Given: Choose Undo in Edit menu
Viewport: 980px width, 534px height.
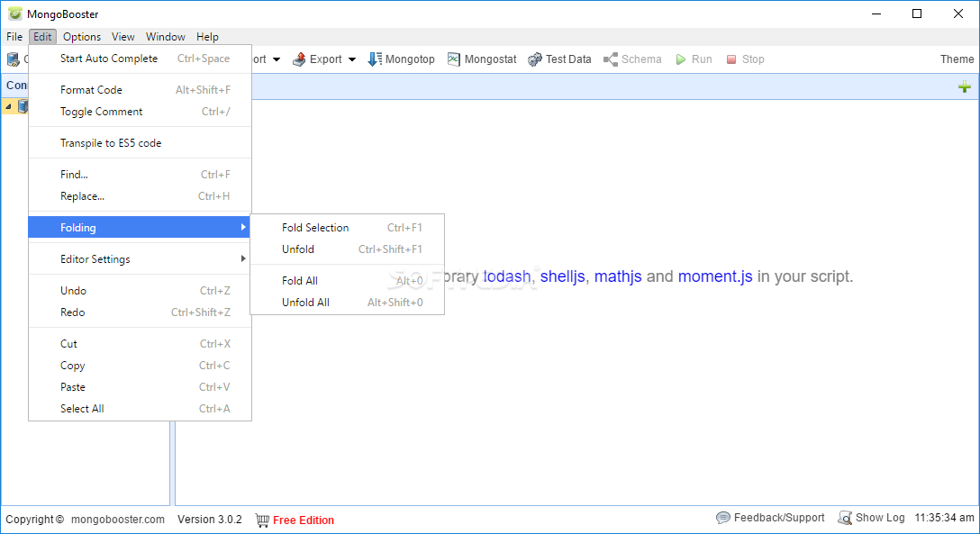Looking at the screenshot, I should (x=140, y=291).
